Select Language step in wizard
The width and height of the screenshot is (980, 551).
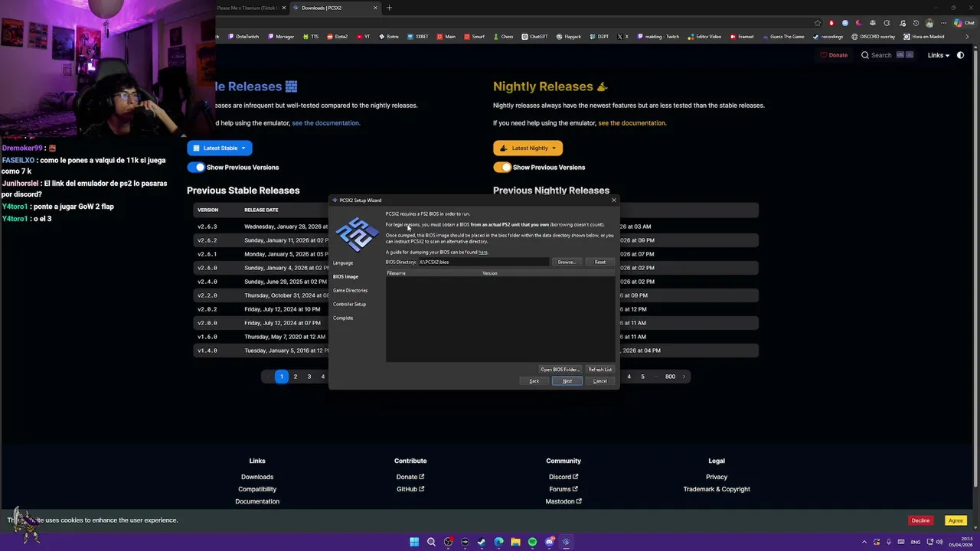point(343,262)
